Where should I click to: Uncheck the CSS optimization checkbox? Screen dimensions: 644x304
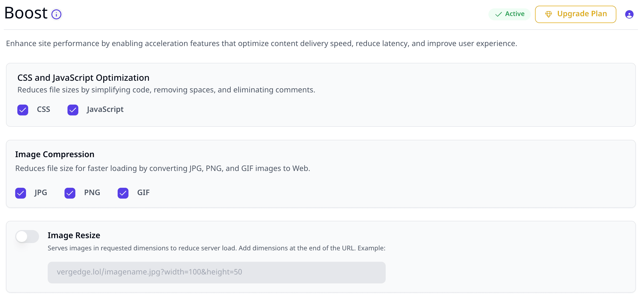[23, 110]
